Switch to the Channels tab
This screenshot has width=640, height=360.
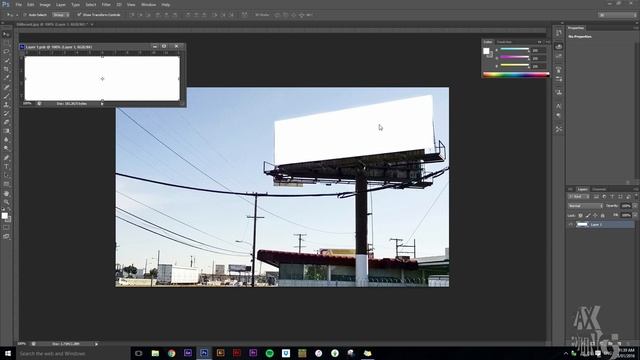click(599, 189)
